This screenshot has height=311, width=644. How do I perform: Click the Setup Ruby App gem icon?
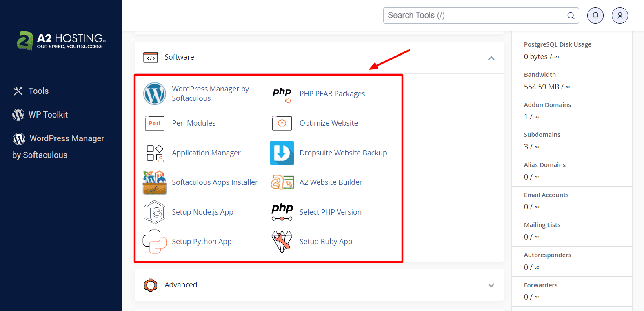click(282, 242)
